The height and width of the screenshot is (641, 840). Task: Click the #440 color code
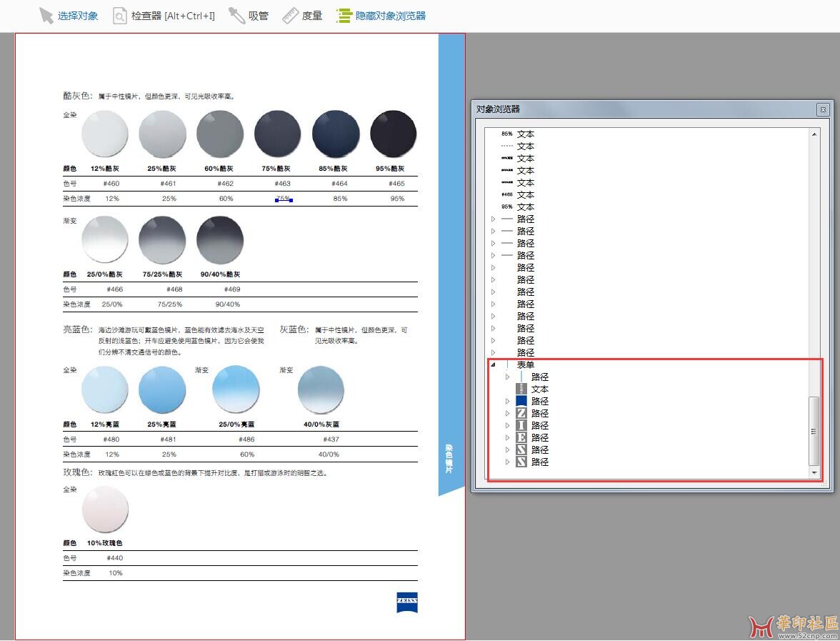click(114, 558)
